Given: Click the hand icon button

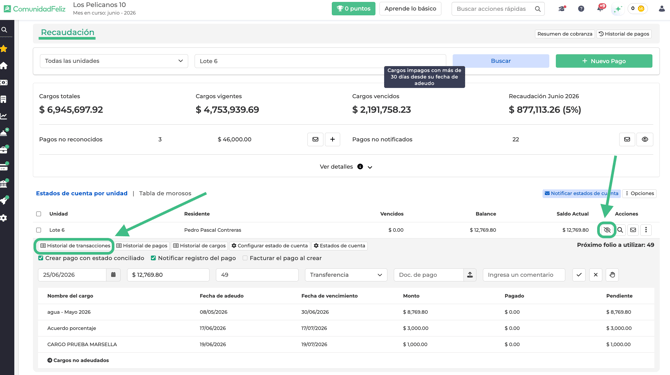Looking at the screenshot, I should [x=612, y=275].
